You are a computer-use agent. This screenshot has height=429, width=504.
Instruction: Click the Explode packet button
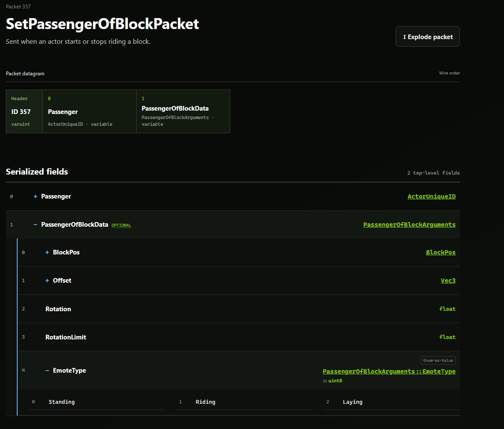[427, 36]
